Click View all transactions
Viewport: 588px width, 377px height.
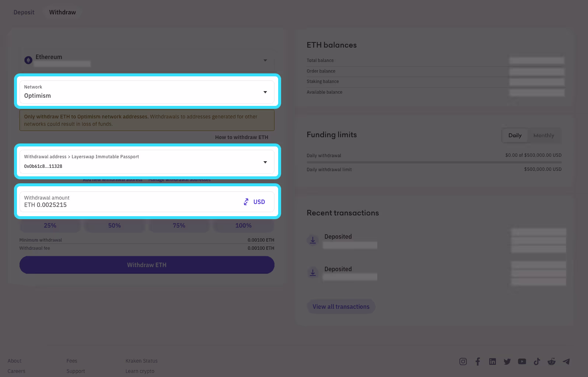(x=341, y=307)
